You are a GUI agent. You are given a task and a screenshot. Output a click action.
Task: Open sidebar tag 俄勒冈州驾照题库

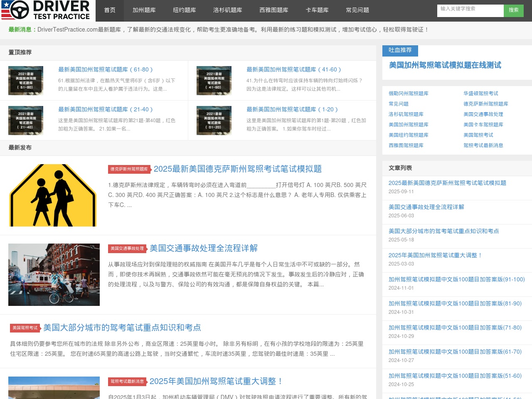point(409,94)
